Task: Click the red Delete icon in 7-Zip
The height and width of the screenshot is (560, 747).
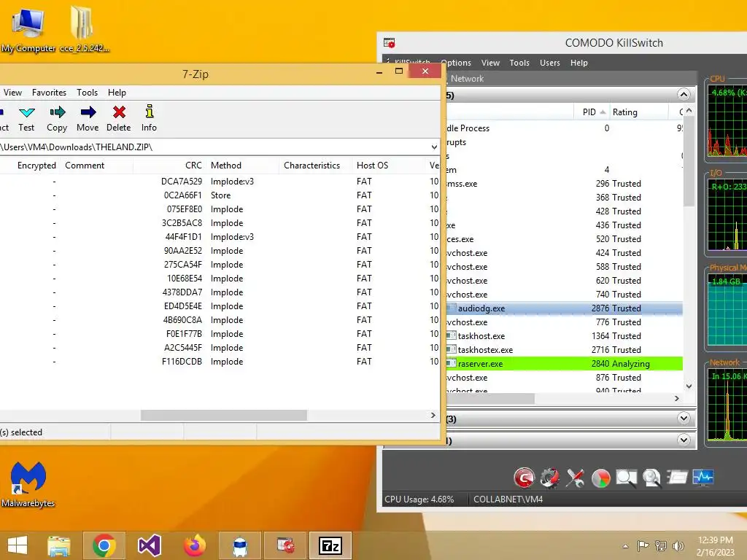Action: point(119,112)
